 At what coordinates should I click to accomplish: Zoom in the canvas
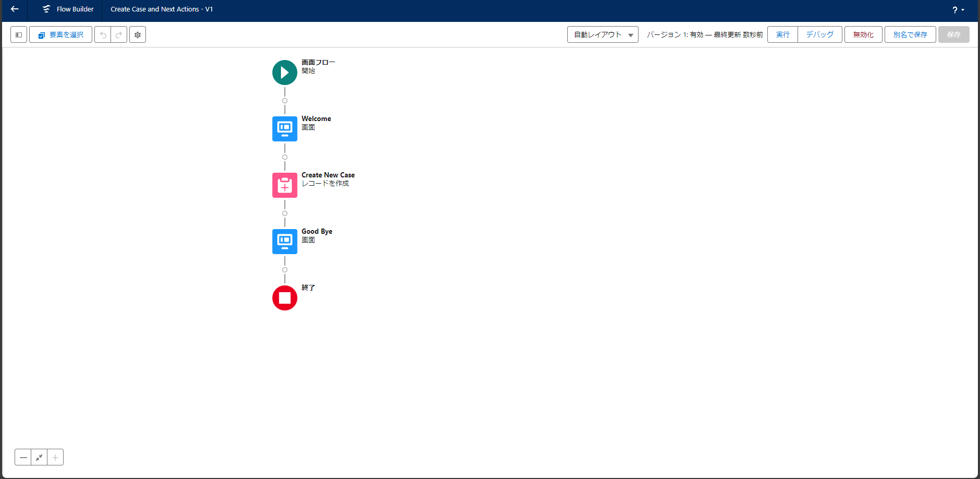click(x=55, y=457)
